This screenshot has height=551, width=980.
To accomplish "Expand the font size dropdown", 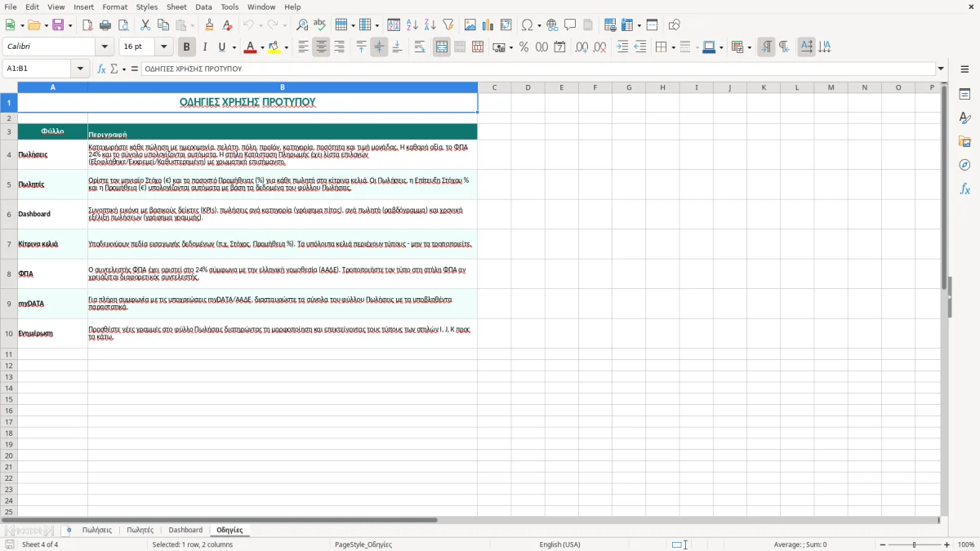I will [164, 47].
